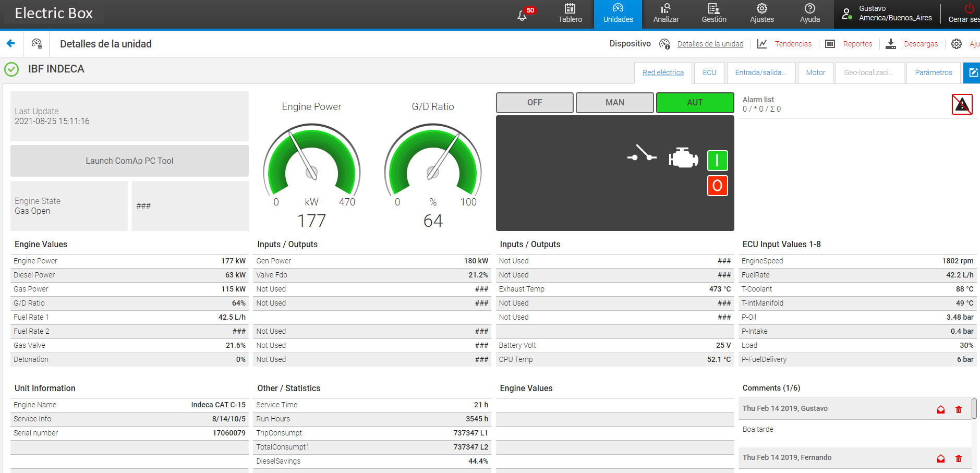This screenshot has width=980, height=473.
Task: Click the back arrow icon
Action: coord(11,44)
